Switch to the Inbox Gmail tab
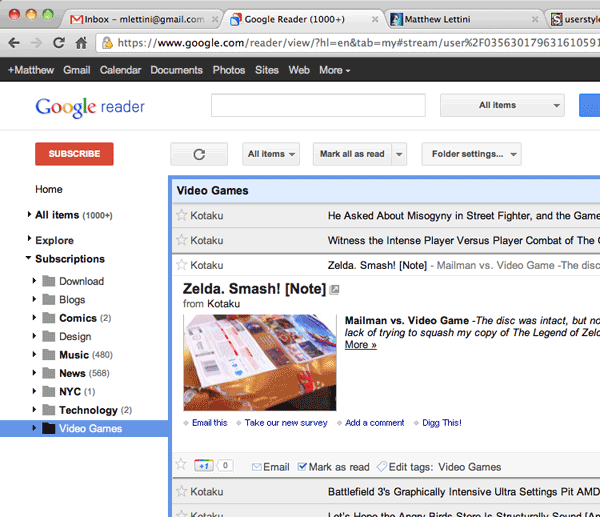Image resolution: width=600 pixels, height=517 pixels. 141,19
